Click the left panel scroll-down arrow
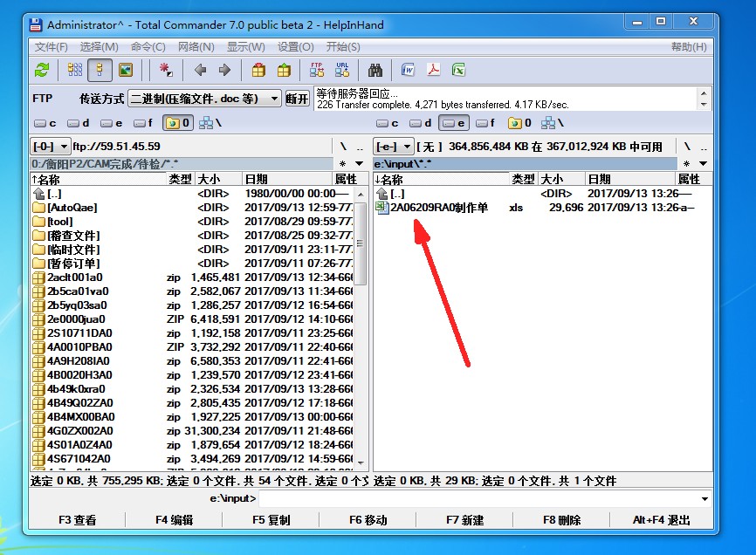756x555 pixels. tap(361, 463)
